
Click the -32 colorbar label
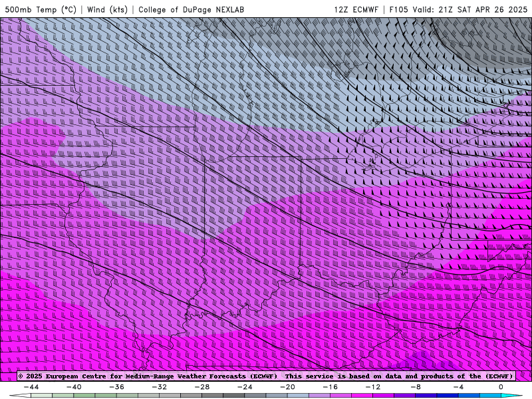(160, 387)
